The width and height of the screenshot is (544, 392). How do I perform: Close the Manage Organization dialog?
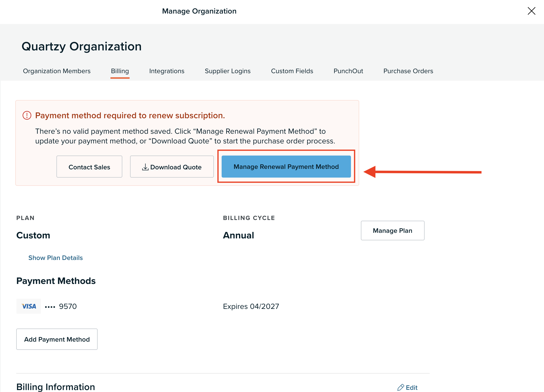531,11
